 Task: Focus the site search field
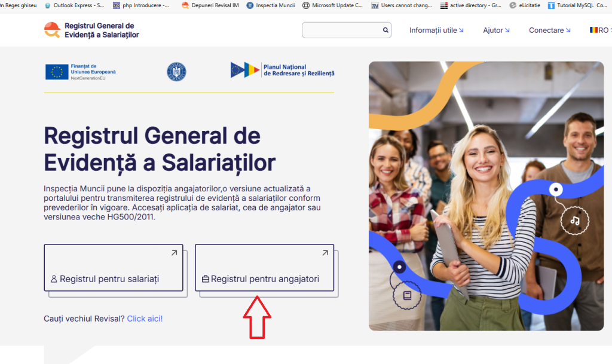[x=346, y=30]
